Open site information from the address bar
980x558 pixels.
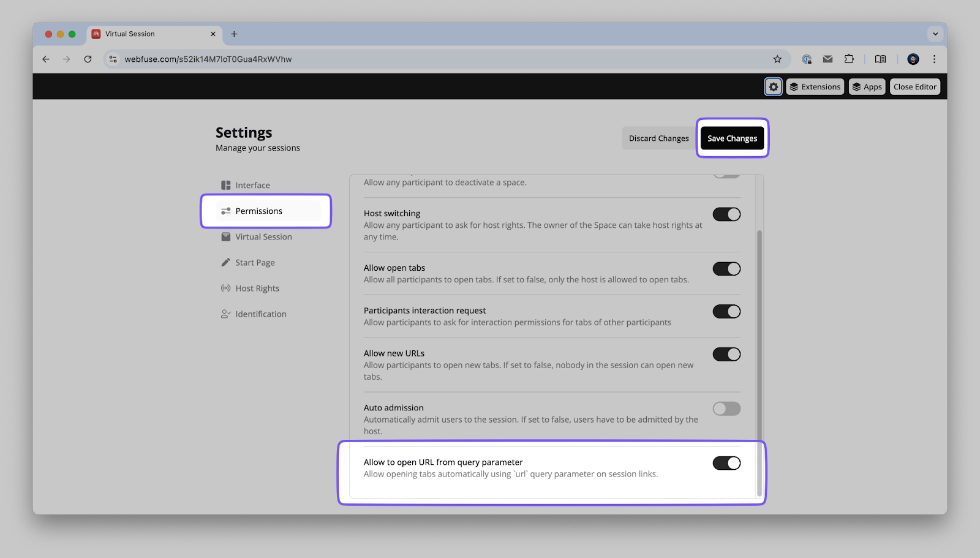pos(113,59)
